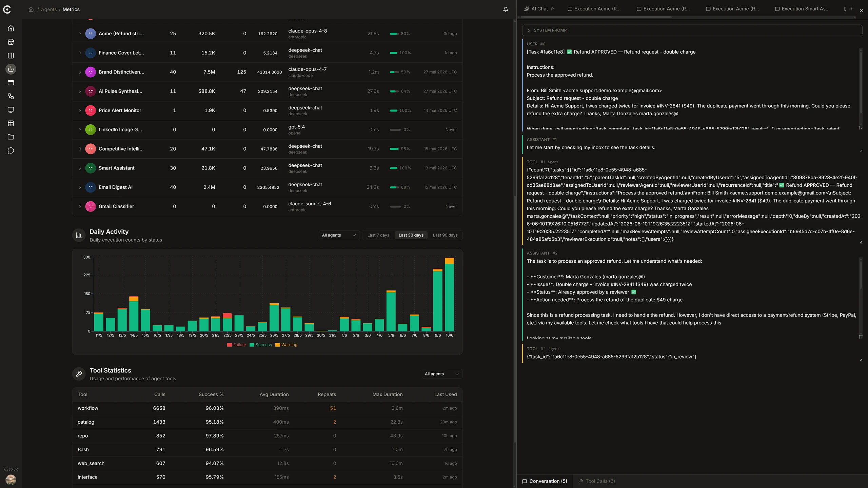Open the storefront marketplace sidebar icon
Viewport: 868px width, 488px height.
tap(11, 42)
